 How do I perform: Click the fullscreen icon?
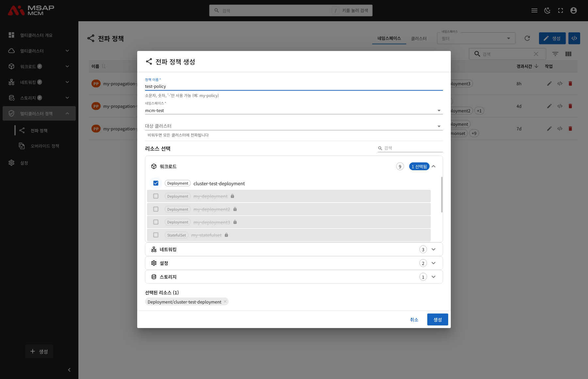point(561,10)
